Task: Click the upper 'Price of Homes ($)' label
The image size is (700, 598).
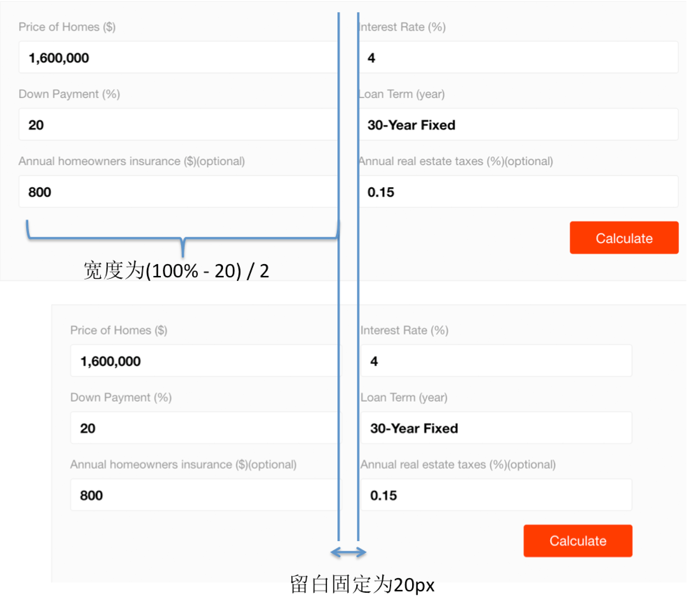Action: pos(67,27)
